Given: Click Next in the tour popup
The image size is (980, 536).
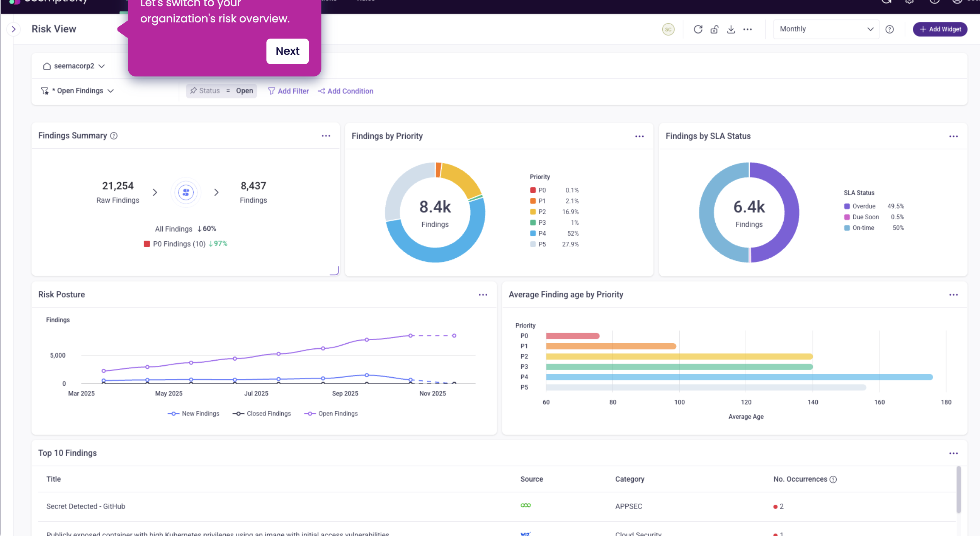Looking at the screenshot, I should click(x=287, y=51).
